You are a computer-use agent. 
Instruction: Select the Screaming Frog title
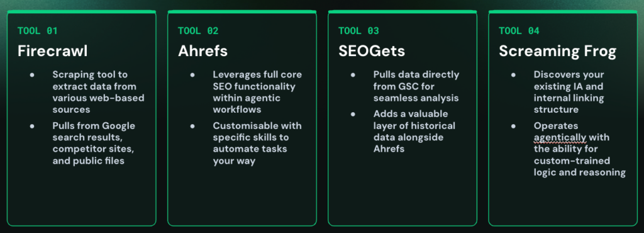[557, 52]
